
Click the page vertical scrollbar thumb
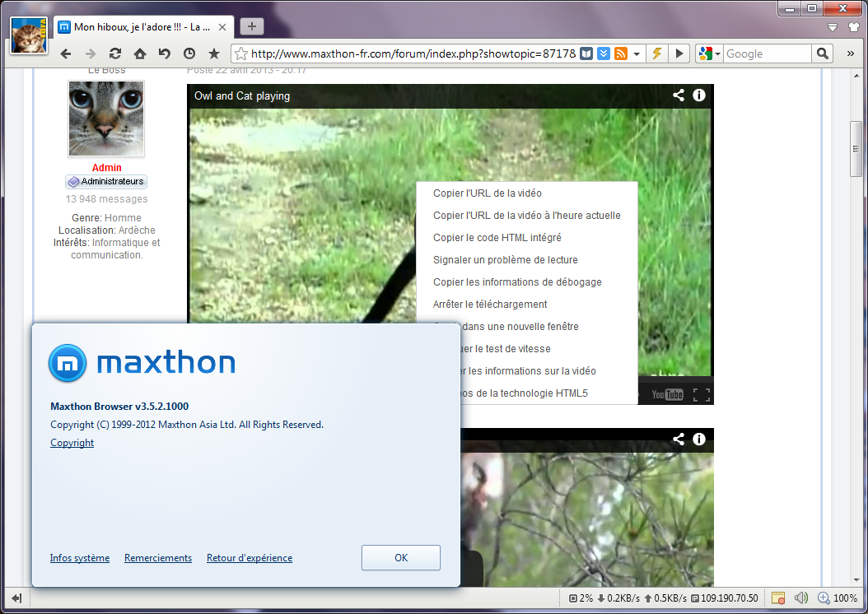[x=856, y=149]
